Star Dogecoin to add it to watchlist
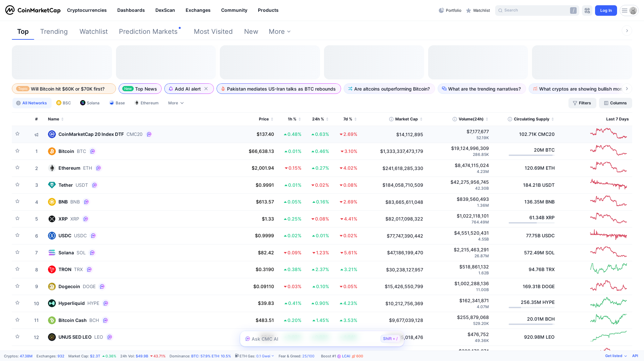This screenshot has height=361, width=644. coord(17,286)
